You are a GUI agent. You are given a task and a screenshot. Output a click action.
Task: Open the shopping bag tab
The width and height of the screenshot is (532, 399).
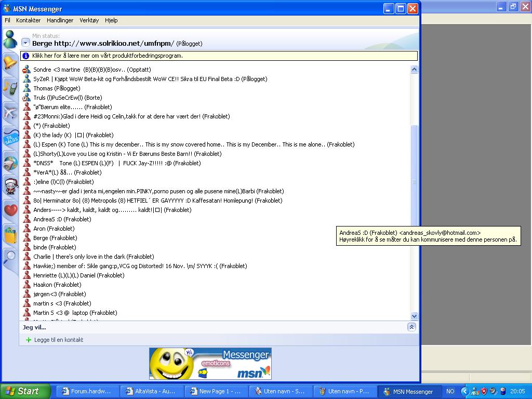pos(10,235)
